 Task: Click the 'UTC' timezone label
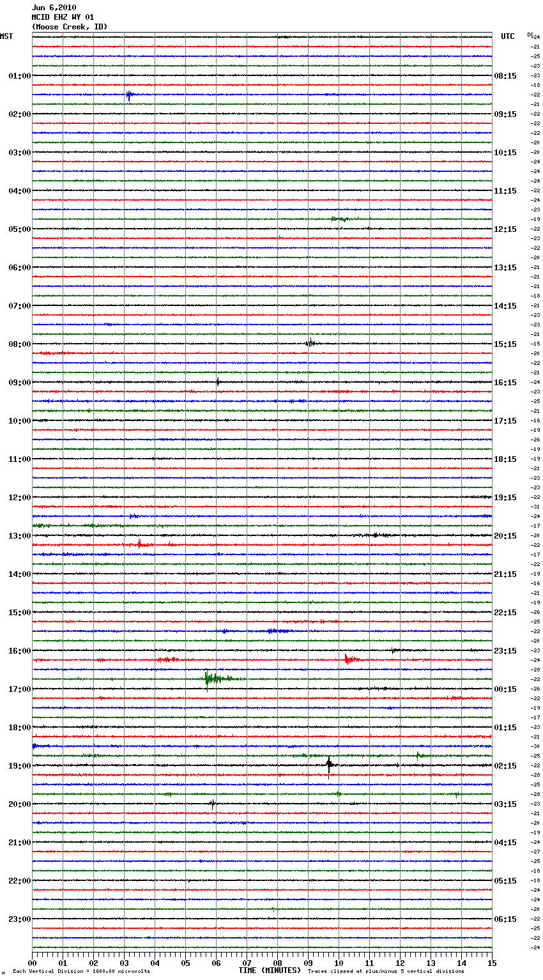[508, 36]
